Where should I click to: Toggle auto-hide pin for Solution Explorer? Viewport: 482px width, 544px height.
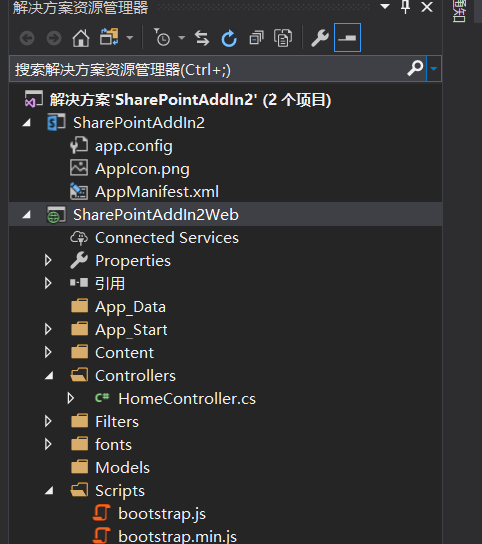coord(405,7)
